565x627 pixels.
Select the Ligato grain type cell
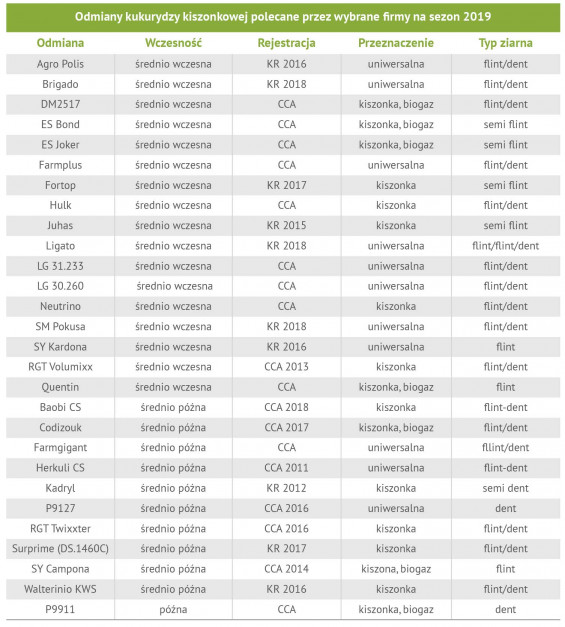505,246
